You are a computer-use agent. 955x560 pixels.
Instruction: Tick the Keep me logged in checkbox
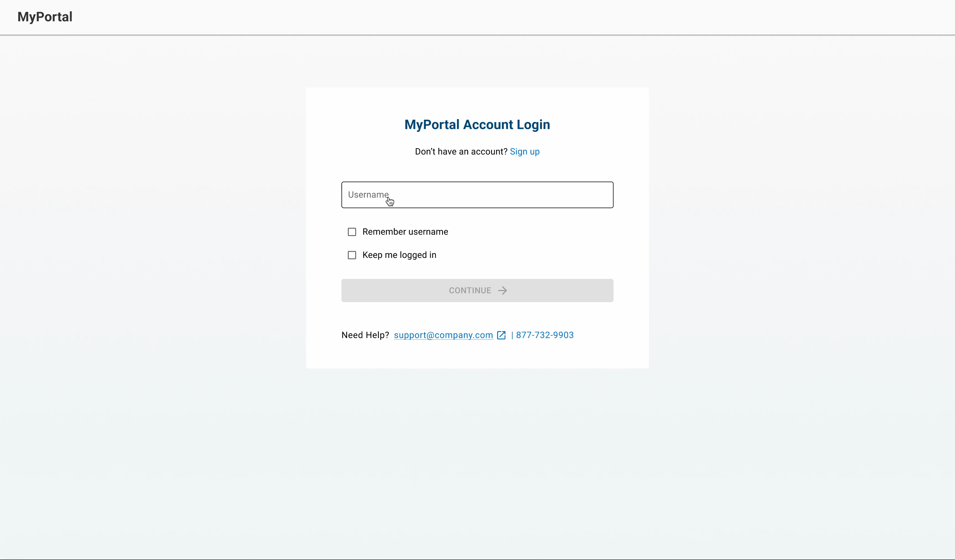tap(352, 255)
